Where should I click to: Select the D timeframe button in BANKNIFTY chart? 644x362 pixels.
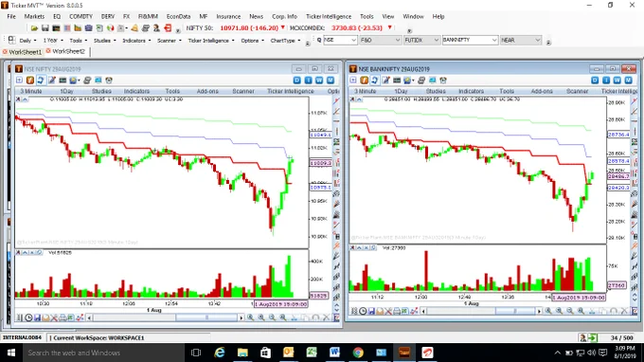(x=595, y=81)
